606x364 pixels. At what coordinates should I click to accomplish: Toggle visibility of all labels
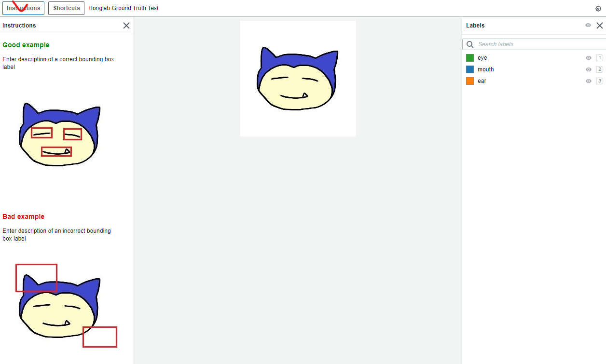588,26
